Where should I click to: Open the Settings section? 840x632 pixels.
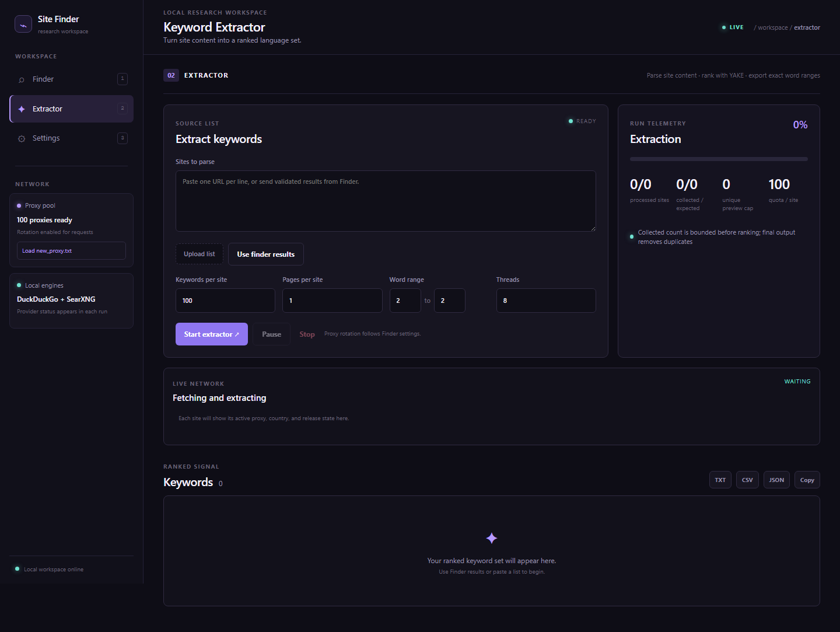click(71, 138)
